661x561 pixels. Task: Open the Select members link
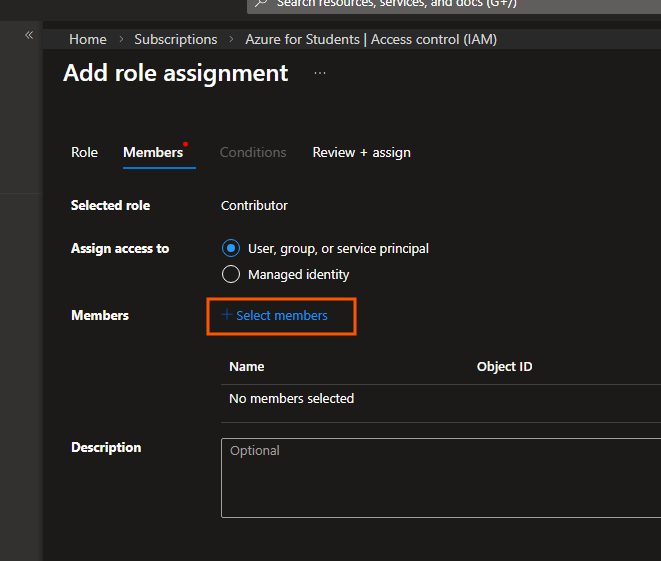coord(282,315)
